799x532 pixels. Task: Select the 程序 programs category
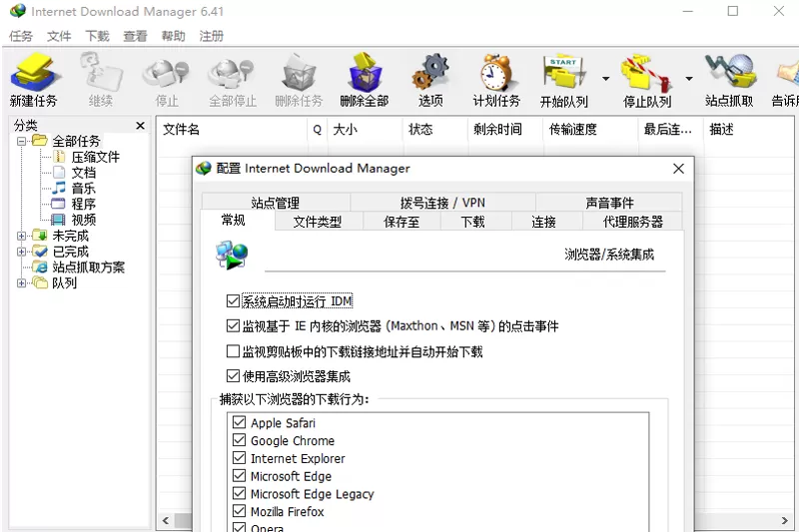point(84,205)
